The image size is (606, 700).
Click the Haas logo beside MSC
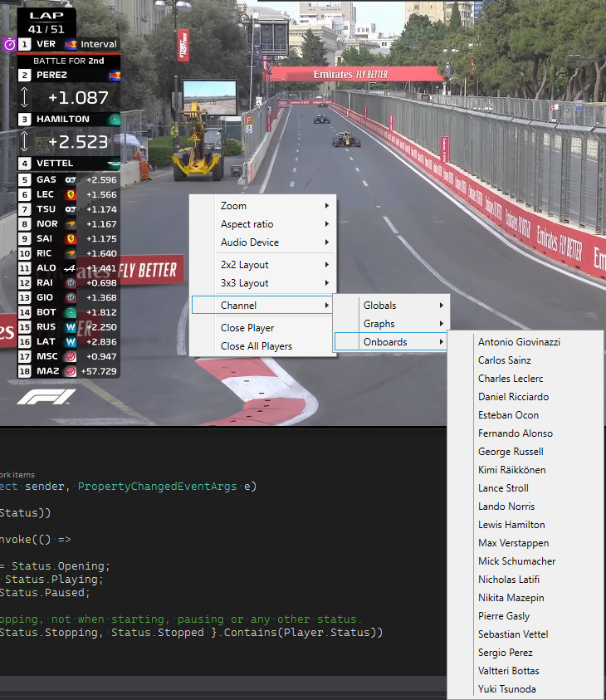[x=71, y=357]
